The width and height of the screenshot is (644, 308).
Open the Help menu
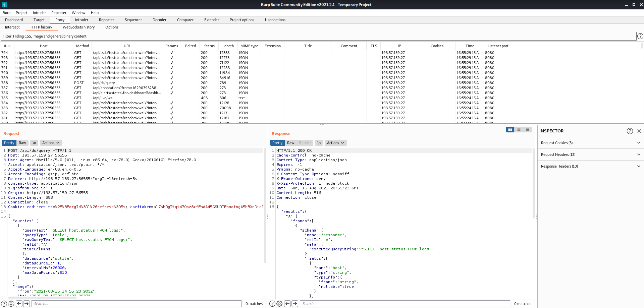(x=95, y=13)
